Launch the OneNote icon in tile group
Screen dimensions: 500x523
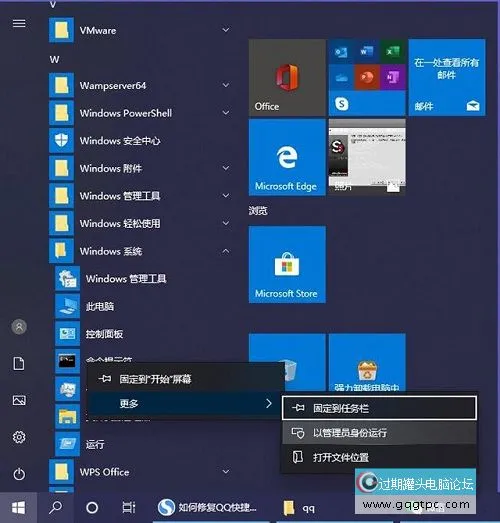[393, 77]
